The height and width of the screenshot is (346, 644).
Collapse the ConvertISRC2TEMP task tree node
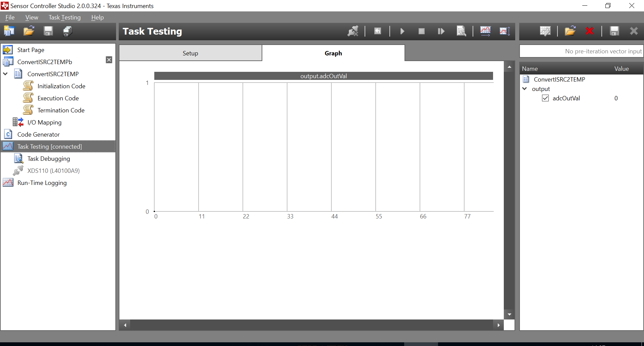pyautogui.click(x=6, y=74)
